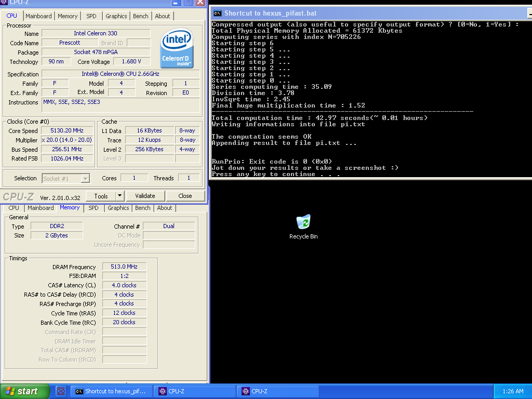
Task: Click the Validate button
Action: [145, 196]
